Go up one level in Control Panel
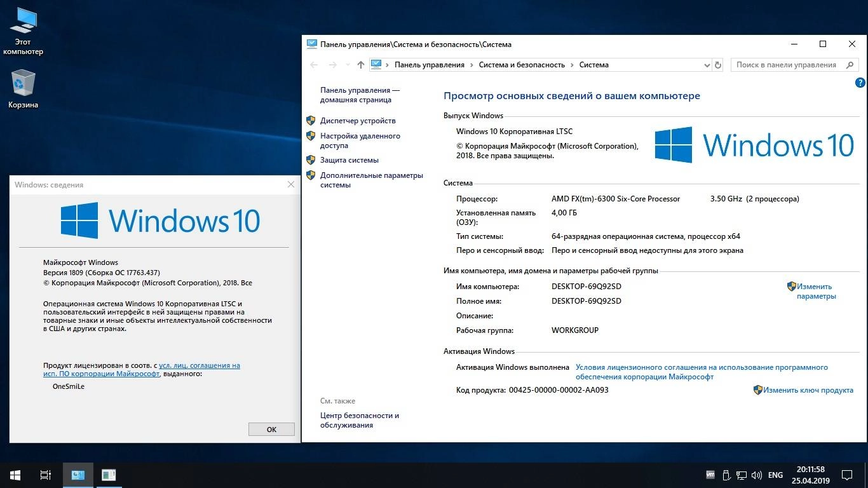 pos(361,65)
